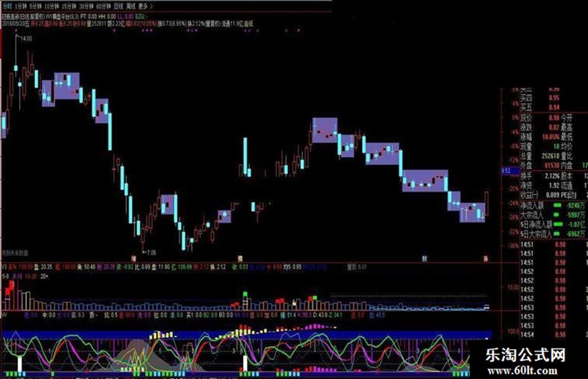The height and width of the screenshot is (379, 588).
Task: Select the 60分钟 period tab
Action: (x=103, y=6)
